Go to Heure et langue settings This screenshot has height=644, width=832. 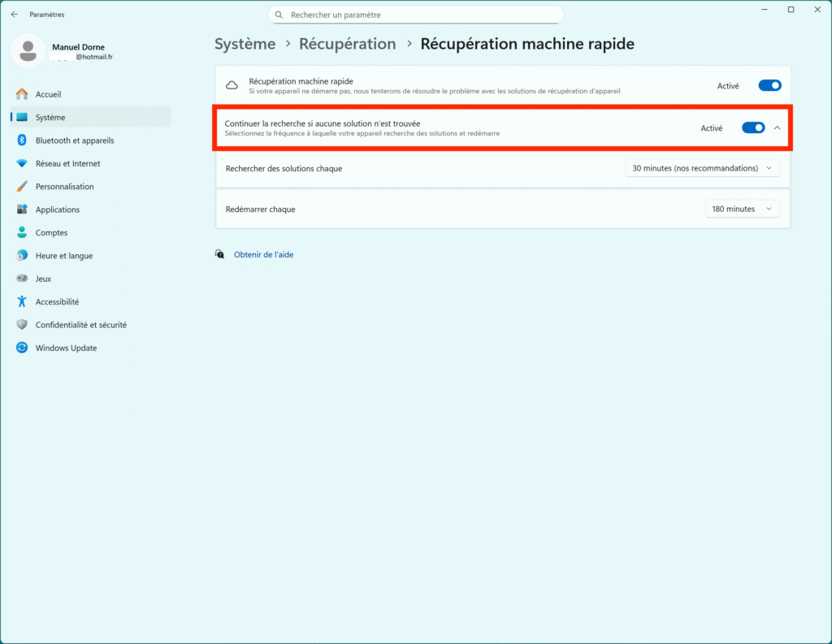click(x=63, y=256)
